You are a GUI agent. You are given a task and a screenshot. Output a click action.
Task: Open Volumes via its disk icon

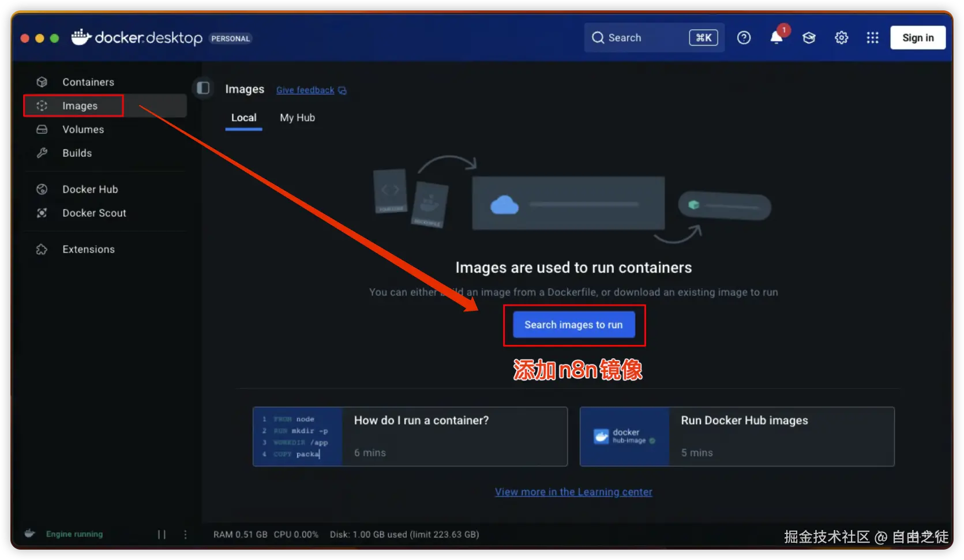(42, 129)
